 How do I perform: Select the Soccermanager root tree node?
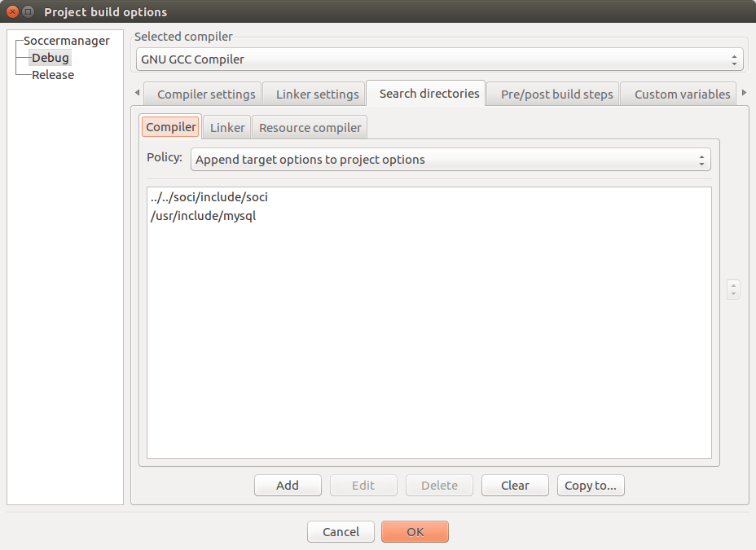tap(66, 41)
